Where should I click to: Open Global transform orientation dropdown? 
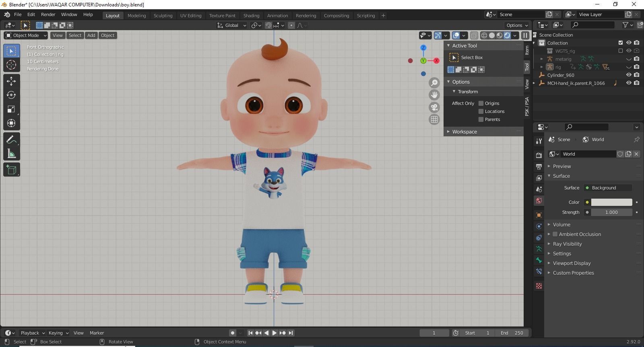click(x=232, y=25)
